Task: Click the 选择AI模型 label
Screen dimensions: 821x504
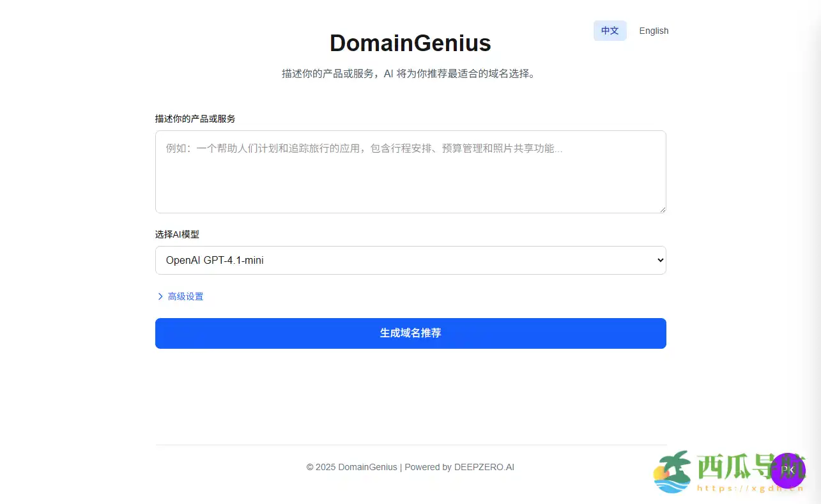Action: coord(176,234)
